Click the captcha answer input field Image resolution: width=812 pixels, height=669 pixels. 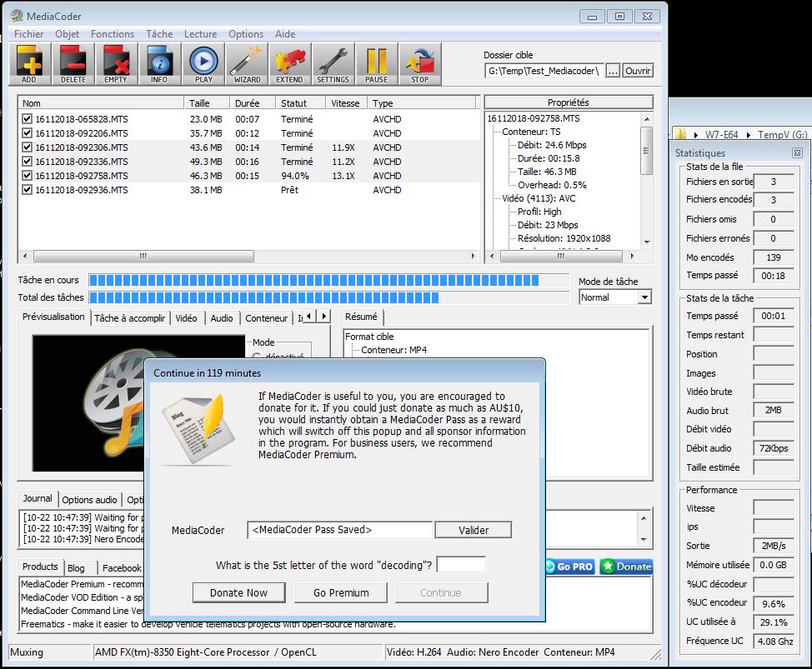click(x=461, y=565)
